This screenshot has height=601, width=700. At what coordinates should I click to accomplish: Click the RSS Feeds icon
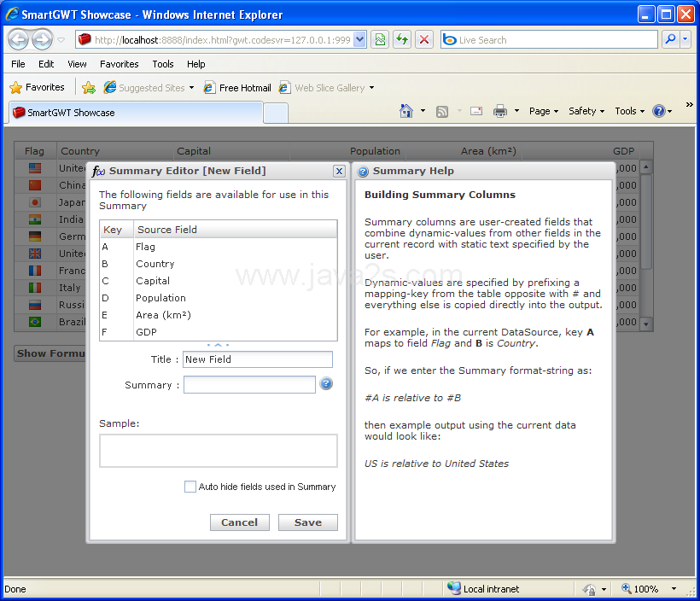pyautogui.click(x=442, y=111)
